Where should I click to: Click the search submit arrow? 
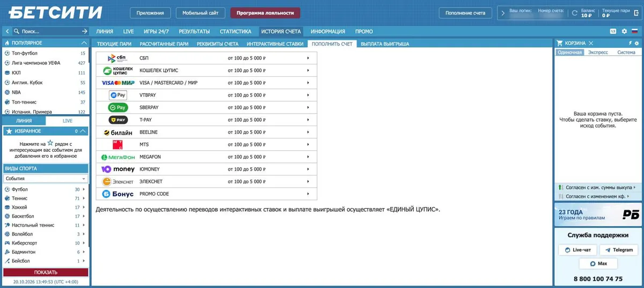pyautogui.click(x=84, y=32)
